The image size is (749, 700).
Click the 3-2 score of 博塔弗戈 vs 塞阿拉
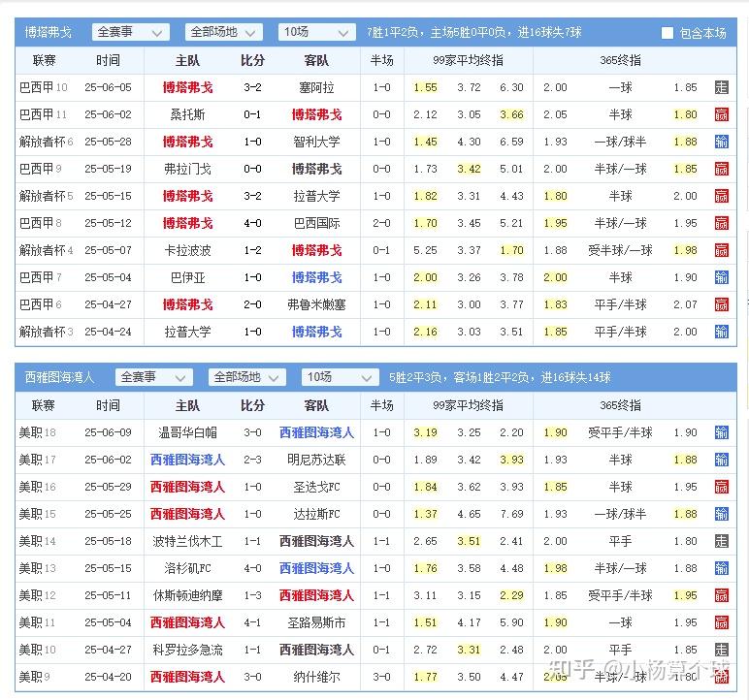point(252,87)
